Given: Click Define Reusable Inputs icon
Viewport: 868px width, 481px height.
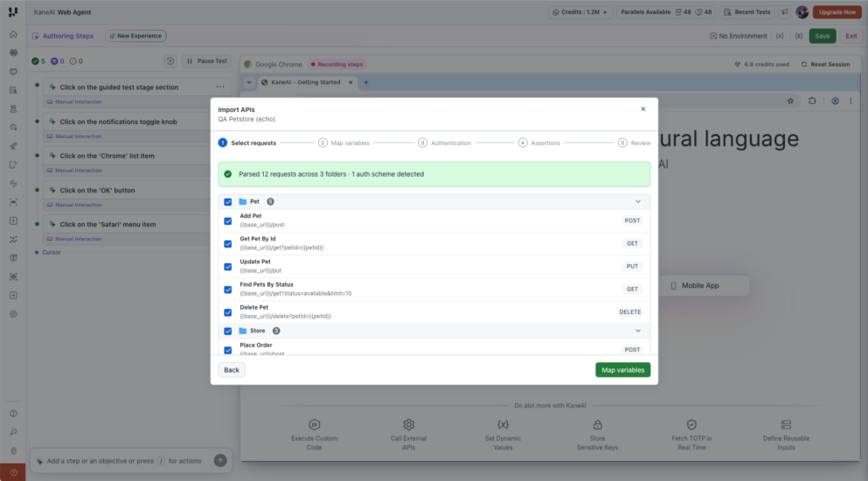Looking at the screenshot, I should tap(786, 424).
